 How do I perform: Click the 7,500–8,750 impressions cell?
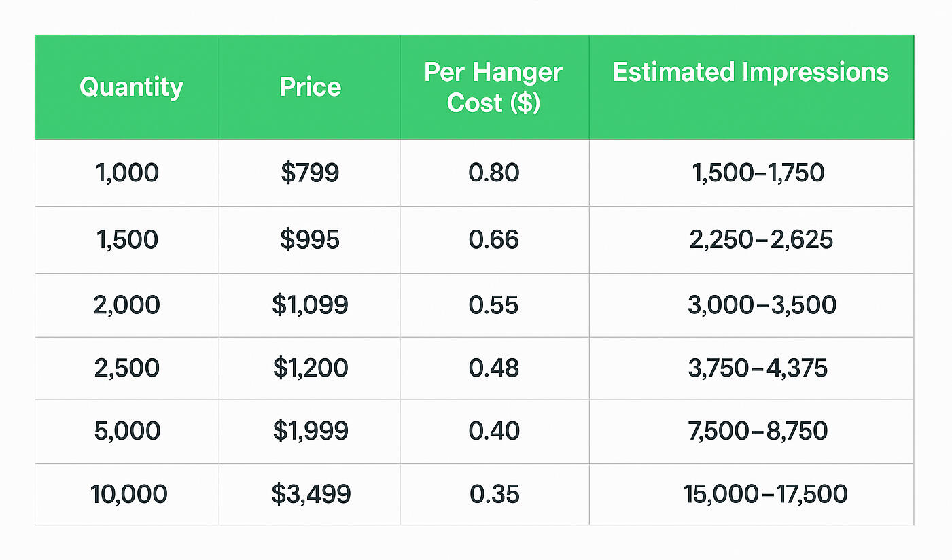point(758,431)
